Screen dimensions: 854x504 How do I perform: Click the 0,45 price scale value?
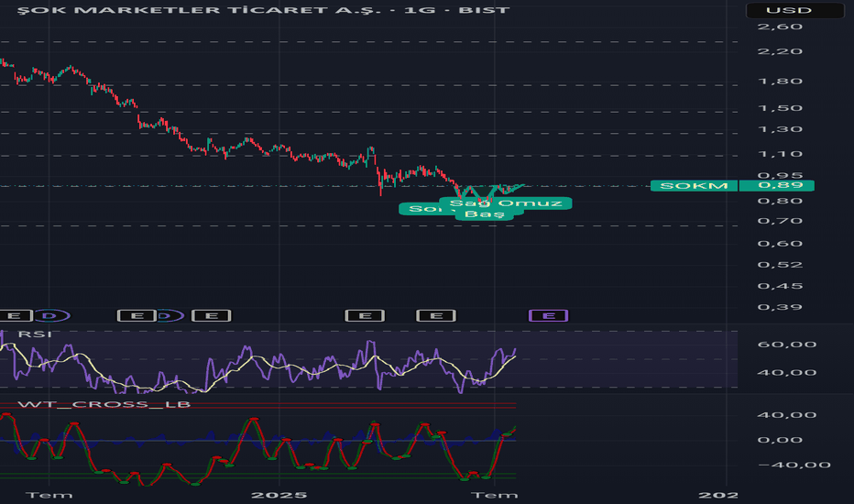[780, 286]
